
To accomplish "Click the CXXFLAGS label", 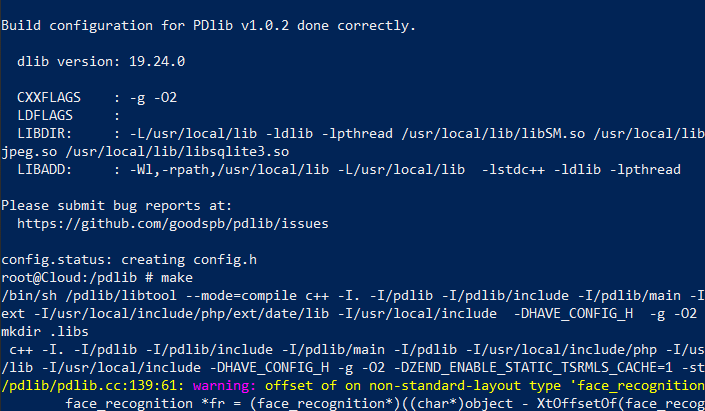I will (x=49, y=98).
